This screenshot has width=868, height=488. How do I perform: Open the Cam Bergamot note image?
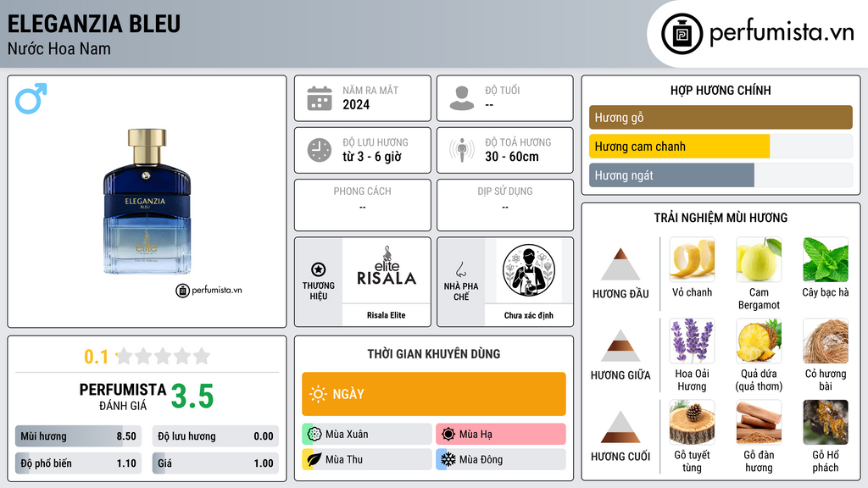[759, 259]
